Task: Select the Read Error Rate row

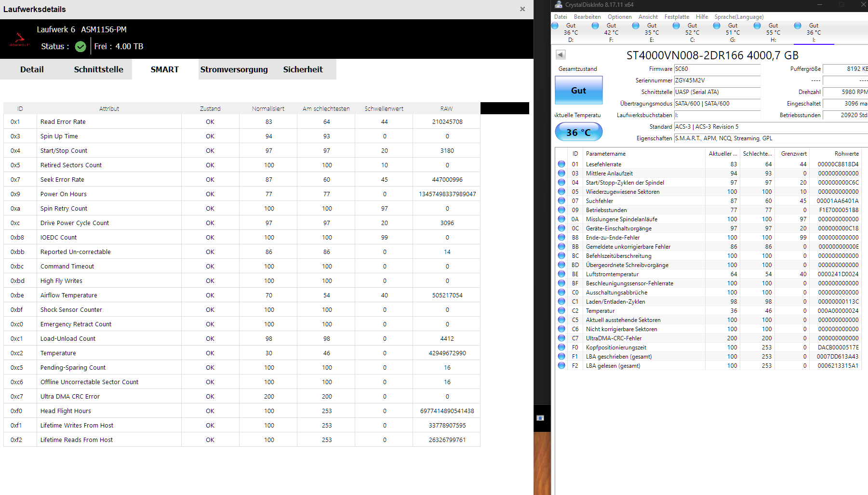Action: coord(242,122)
